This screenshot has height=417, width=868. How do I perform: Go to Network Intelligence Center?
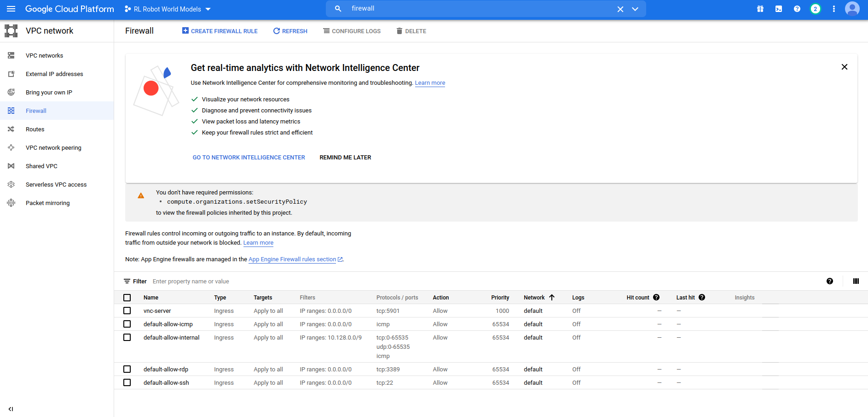[249, 158]
